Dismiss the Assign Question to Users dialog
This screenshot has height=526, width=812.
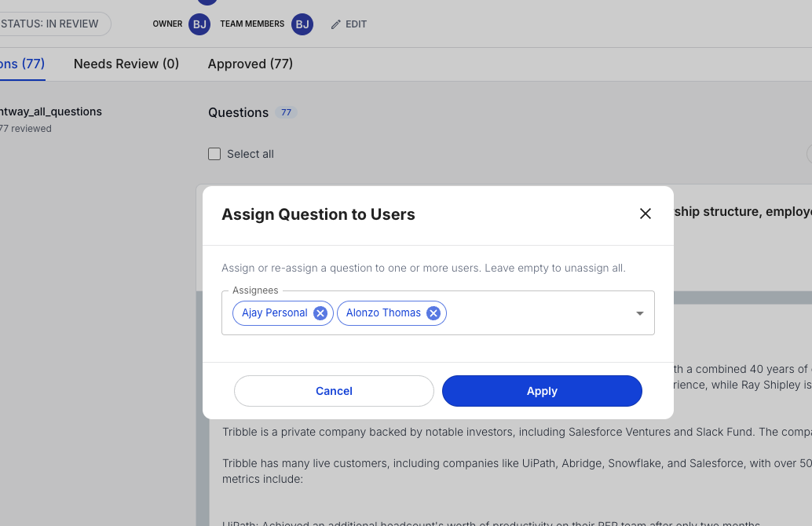pyautogui.click(x=646, y=214)
